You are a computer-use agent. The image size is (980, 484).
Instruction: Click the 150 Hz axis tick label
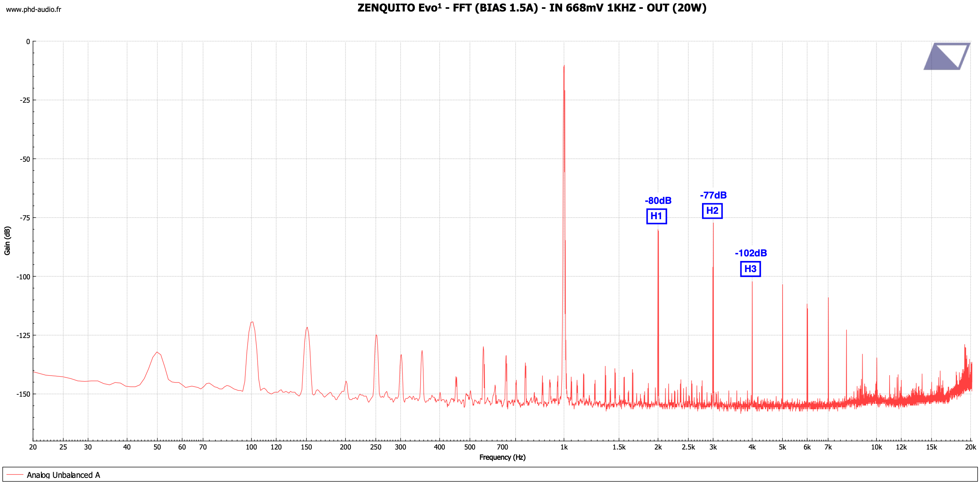click(306, 447)
